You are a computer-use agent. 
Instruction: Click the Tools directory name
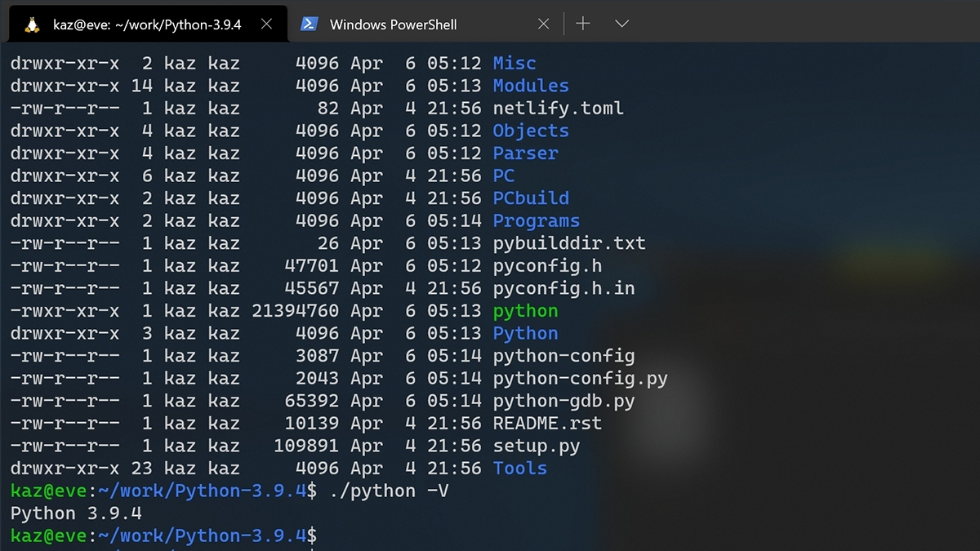point(520,468)
